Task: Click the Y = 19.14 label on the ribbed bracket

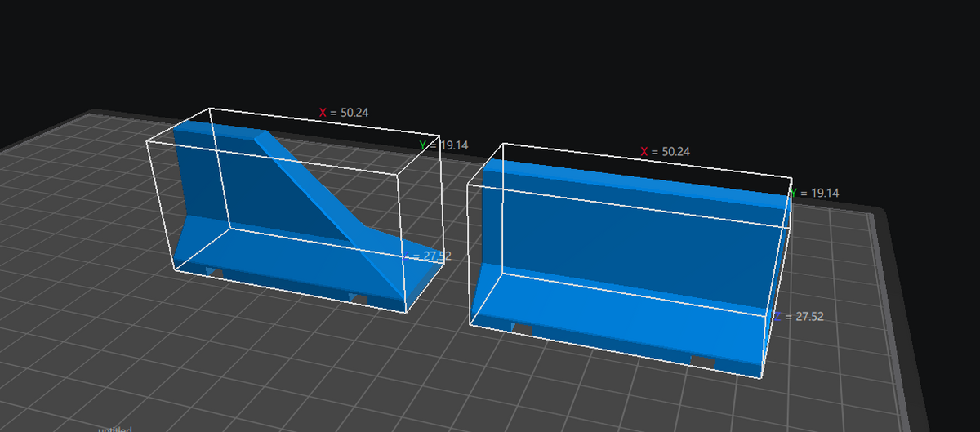Action: click(x=443, y=145)
